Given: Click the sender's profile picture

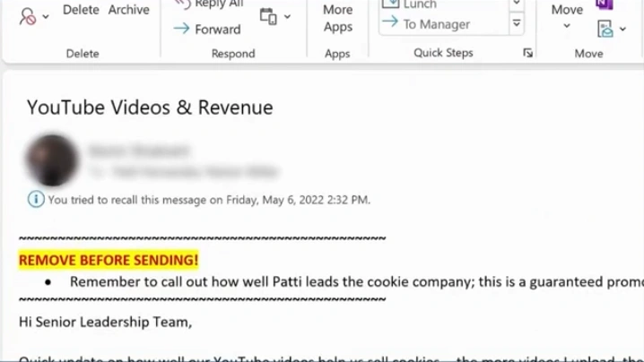Looking at the screenshot, I should click(x=53, y=159).
